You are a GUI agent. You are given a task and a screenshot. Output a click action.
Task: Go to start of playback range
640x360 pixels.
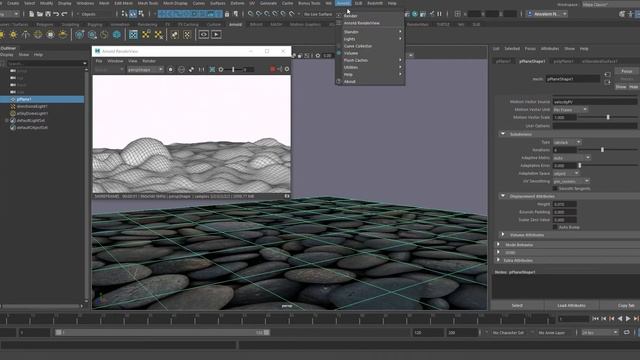(x=595, y=318)
